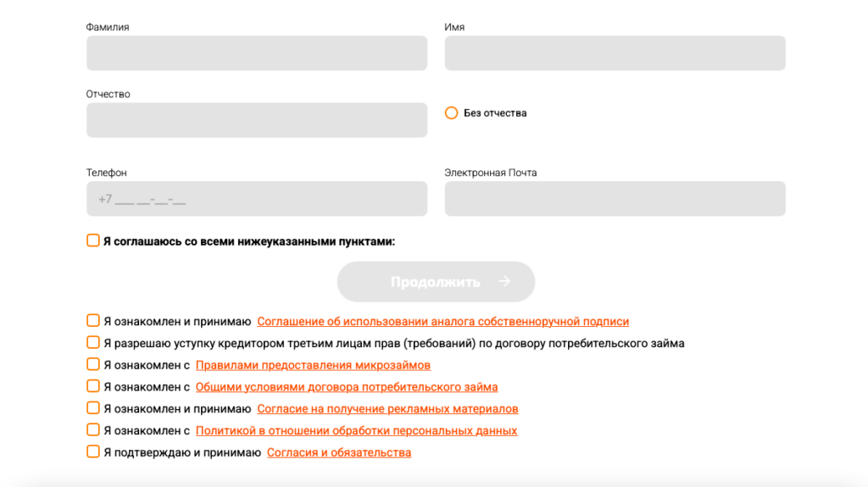Check the рекламных материалов consent checkbox
The width and height of the screenshot is (868, 487).
(93, 408)
